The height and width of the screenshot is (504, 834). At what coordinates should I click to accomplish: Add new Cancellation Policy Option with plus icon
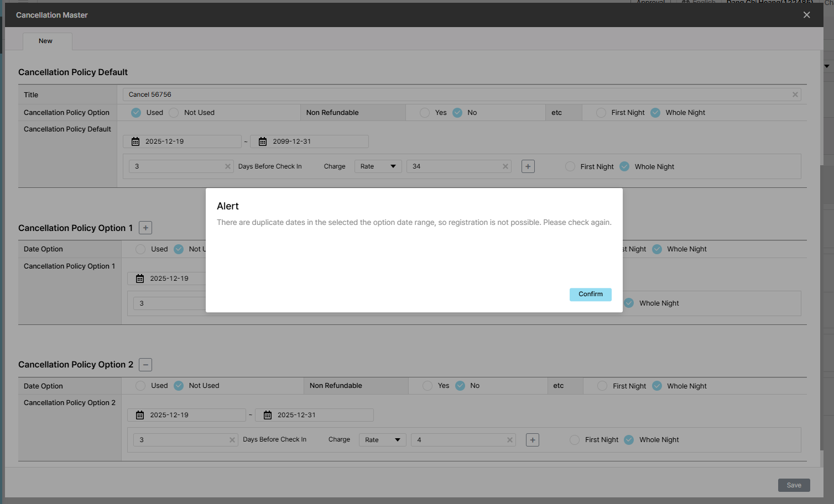tap(145, 228)
